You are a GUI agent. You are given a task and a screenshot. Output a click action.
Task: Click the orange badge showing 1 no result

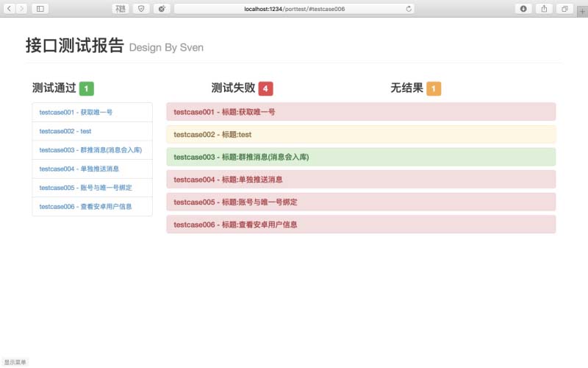click(x=434, y=88)
